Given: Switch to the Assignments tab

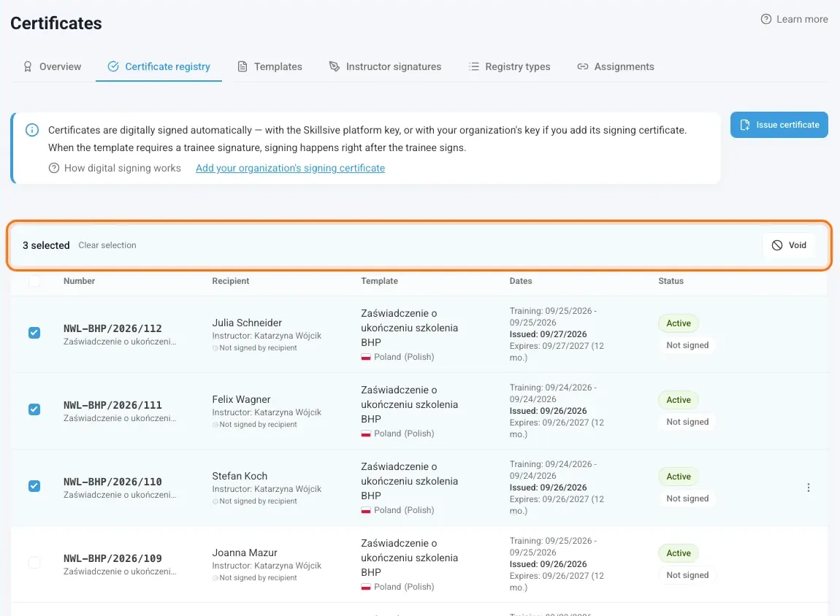Looking at the screenshot, I should click(616, 66).
